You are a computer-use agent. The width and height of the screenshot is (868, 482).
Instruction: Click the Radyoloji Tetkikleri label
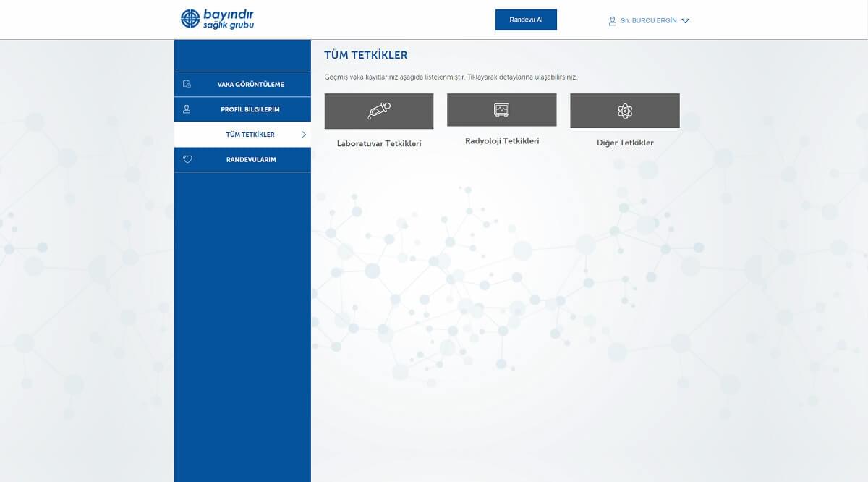(501, 141)
